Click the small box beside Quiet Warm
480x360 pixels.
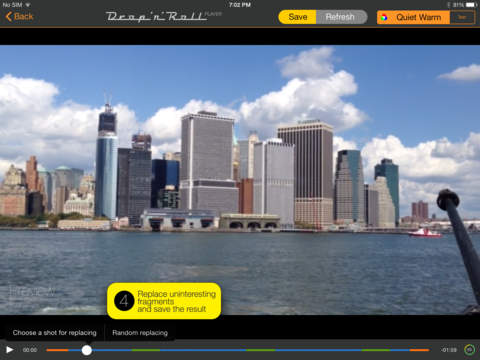click(x=462, y=17)
